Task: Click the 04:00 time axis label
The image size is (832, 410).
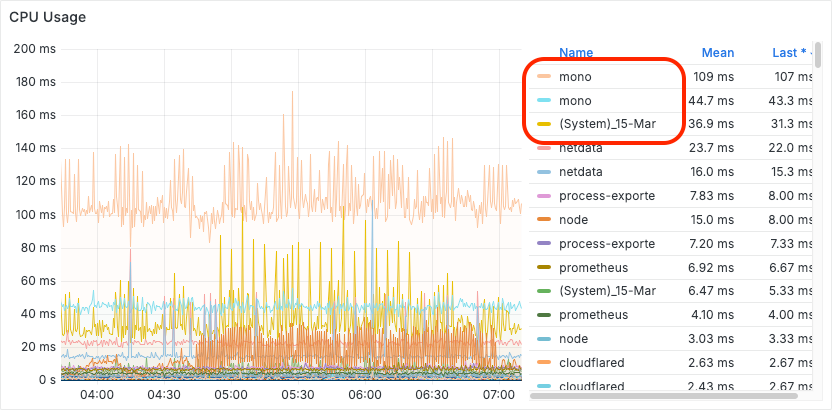Action: pos(97,395)
